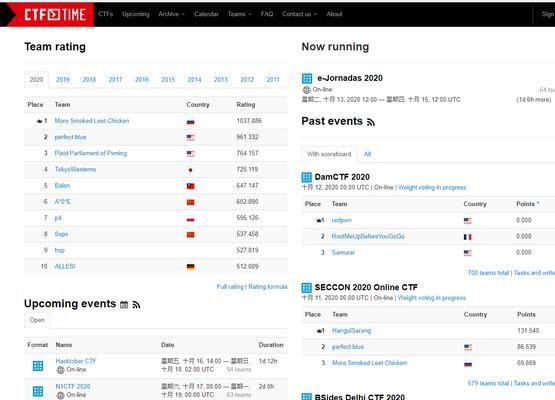Viewport: 555px width, 400px height.
Task: Open the Full rating link
Action: pos(230,287)
